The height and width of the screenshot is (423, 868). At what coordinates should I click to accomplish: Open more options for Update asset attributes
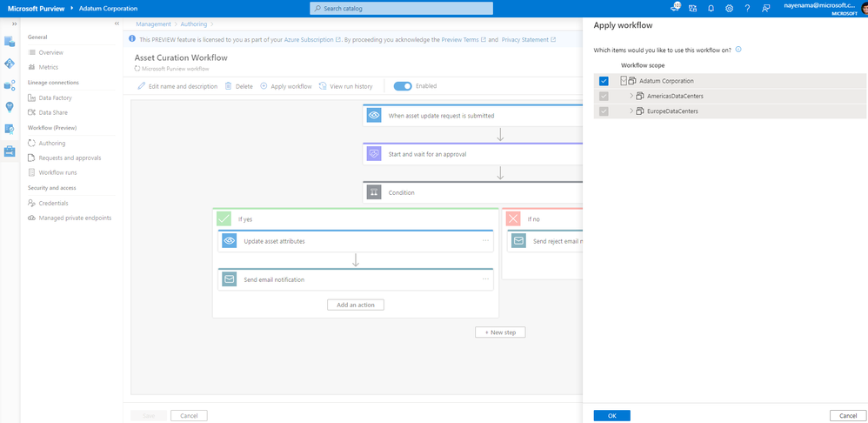click(x=485, y=241)
